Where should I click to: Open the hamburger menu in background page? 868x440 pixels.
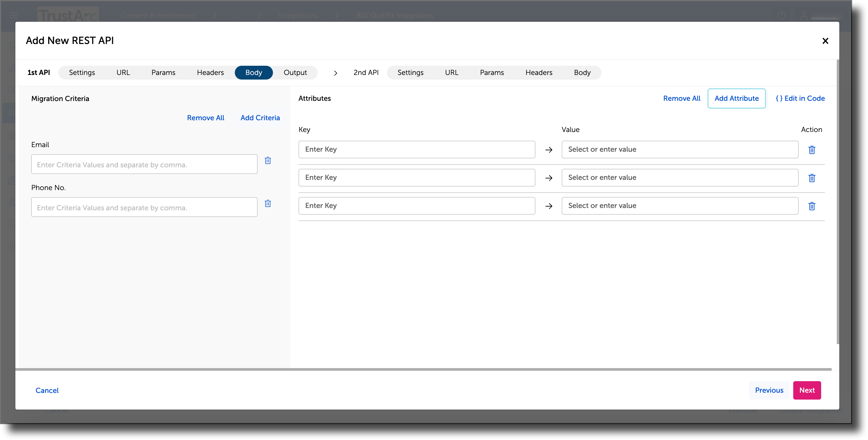click(13, 16)
